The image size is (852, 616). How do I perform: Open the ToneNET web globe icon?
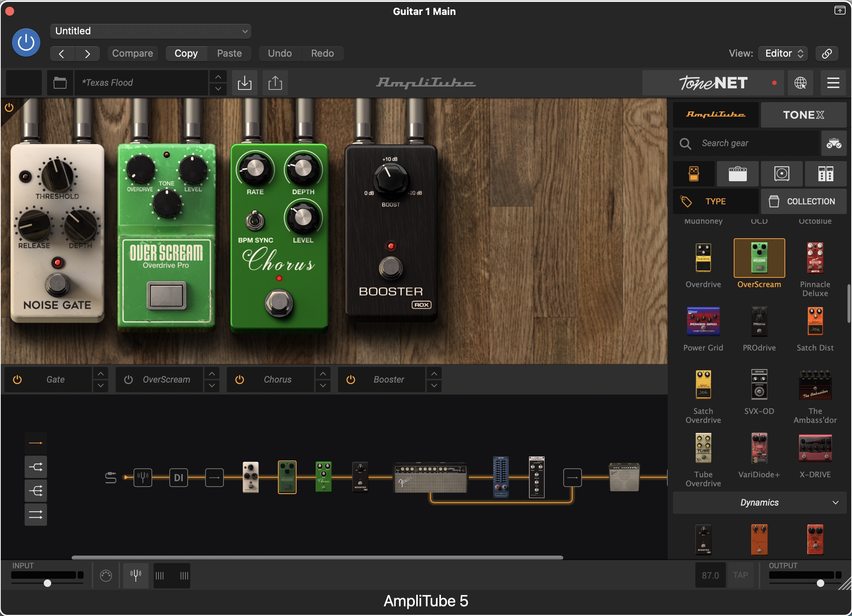point(800,83)
